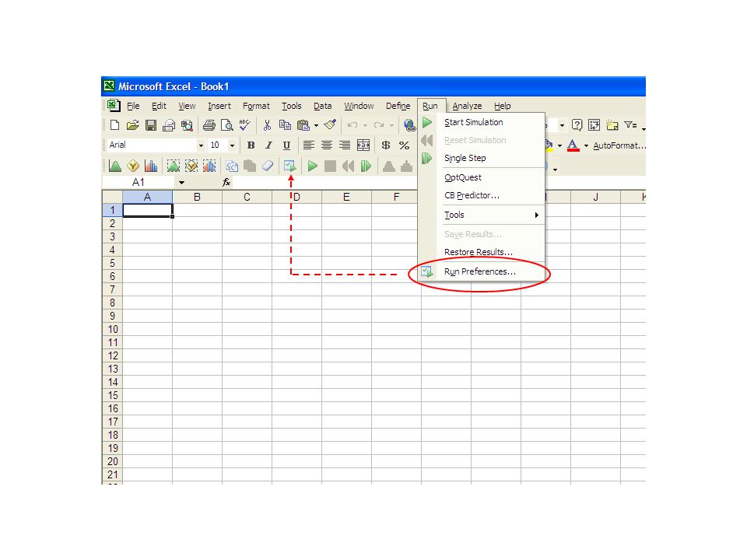Choose Run Preferences... in the Run menu
Image resolution: width=747 pixels, height=560 pixels.
481,271
